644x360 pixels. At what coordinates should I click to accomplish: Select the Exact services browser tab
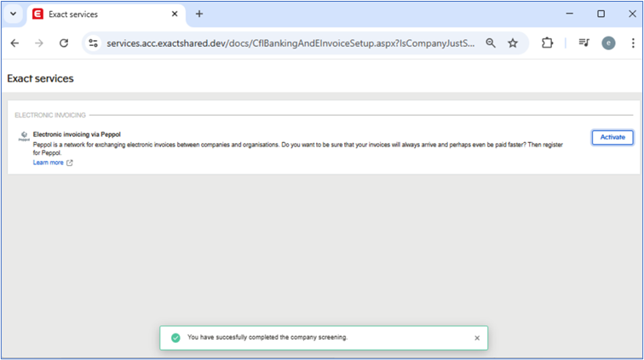(x=94, y=14)
